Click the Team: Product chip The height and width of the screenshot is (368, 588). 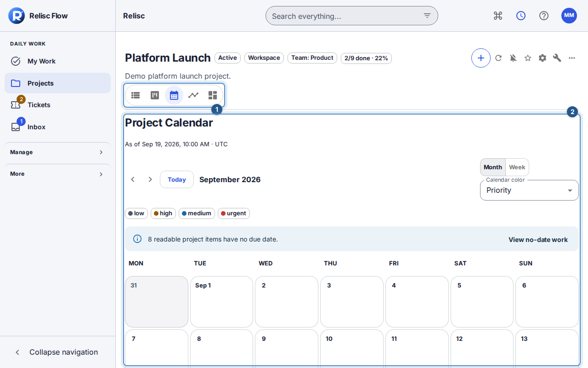(x=312, y=58)
